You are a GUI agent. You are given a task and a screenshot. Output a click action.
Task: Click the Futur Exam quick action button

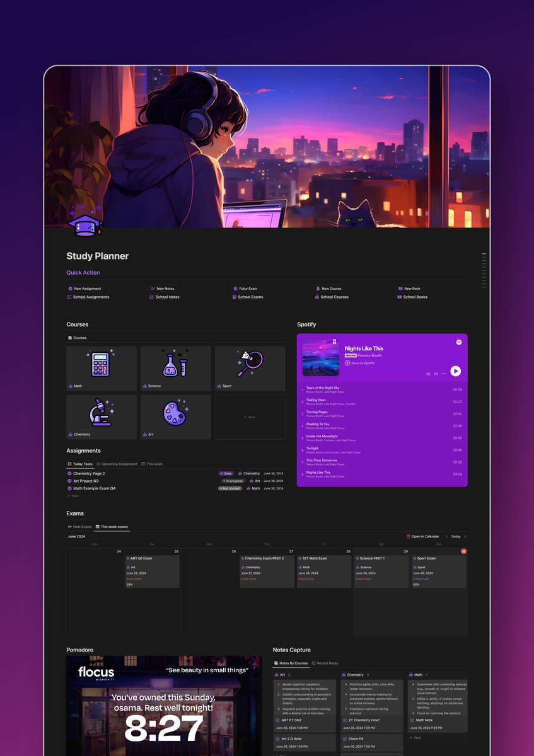coord(245,289)
